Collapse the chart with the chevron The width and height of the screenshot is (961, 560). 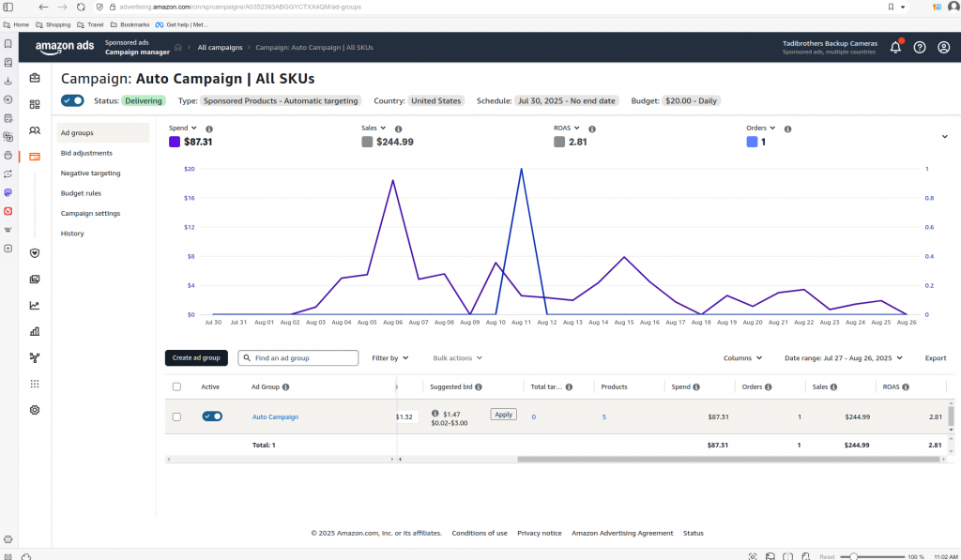(944, 137)
